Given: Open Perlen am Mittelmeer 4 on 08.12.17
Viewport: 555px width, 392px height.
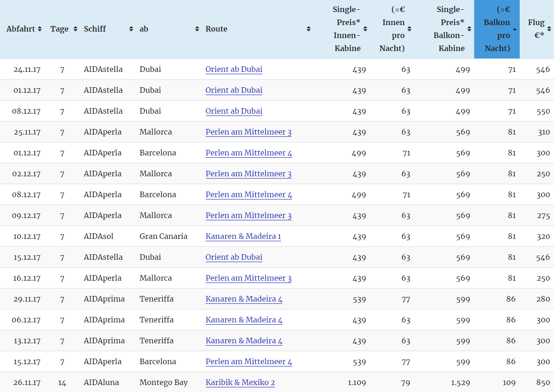Looking at the screenshot, I should tap(249, 194).
